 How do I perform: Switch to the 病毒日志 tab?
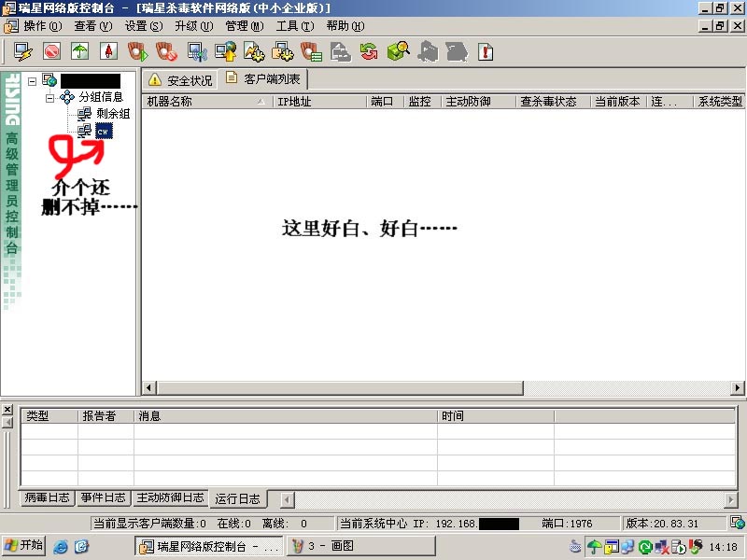pos(48,497)
